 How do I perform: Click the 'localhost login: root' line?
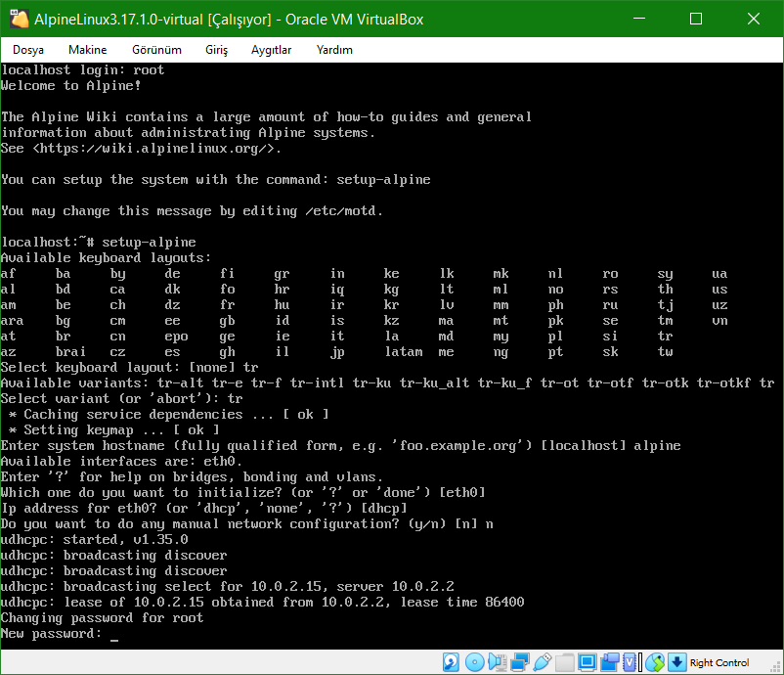click(82, 70)
